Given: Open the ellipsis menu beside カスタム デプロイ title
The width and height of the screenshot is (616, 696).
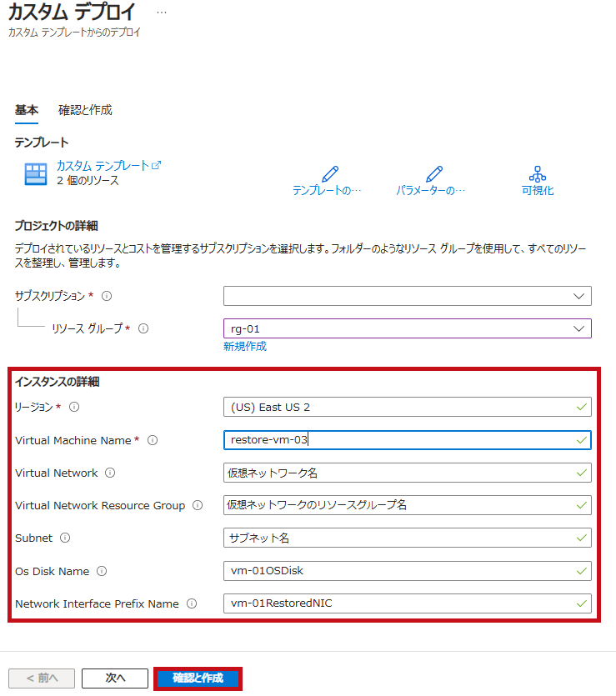Looking at the screenshot, I should coord(162,13).
